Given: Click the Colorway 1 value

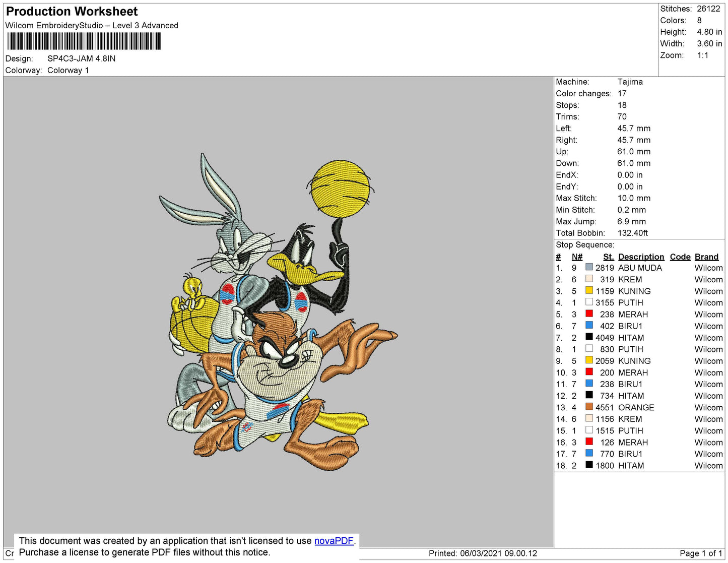Looking at the screenshot, I should pos(68,70).
